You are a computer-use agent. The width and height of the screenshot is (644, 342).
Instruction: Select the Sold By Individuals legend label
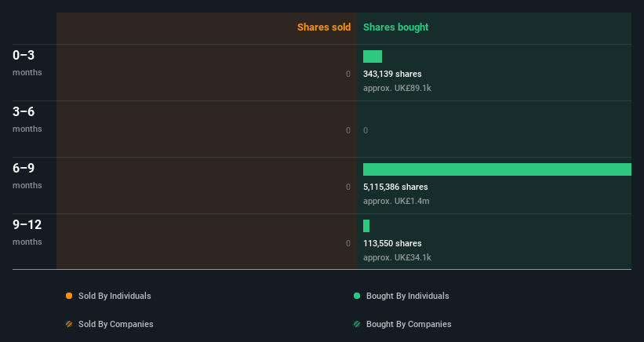[x=115, y=296]
